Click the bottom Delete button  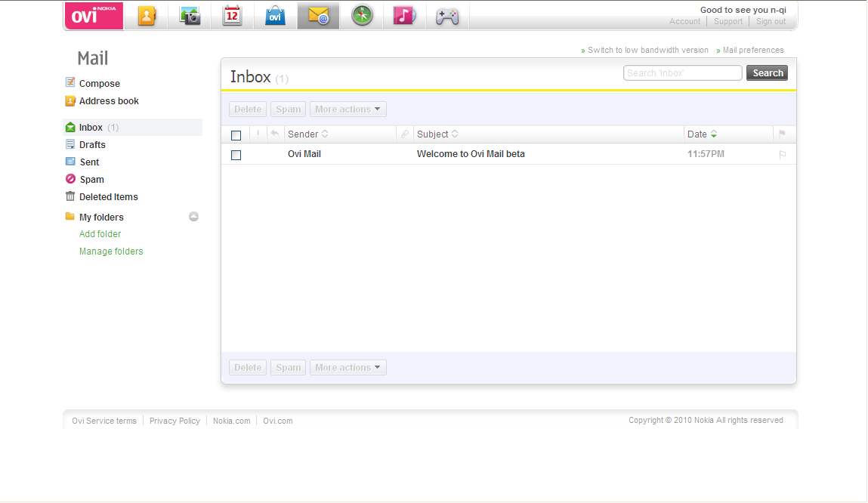point(248,367)
